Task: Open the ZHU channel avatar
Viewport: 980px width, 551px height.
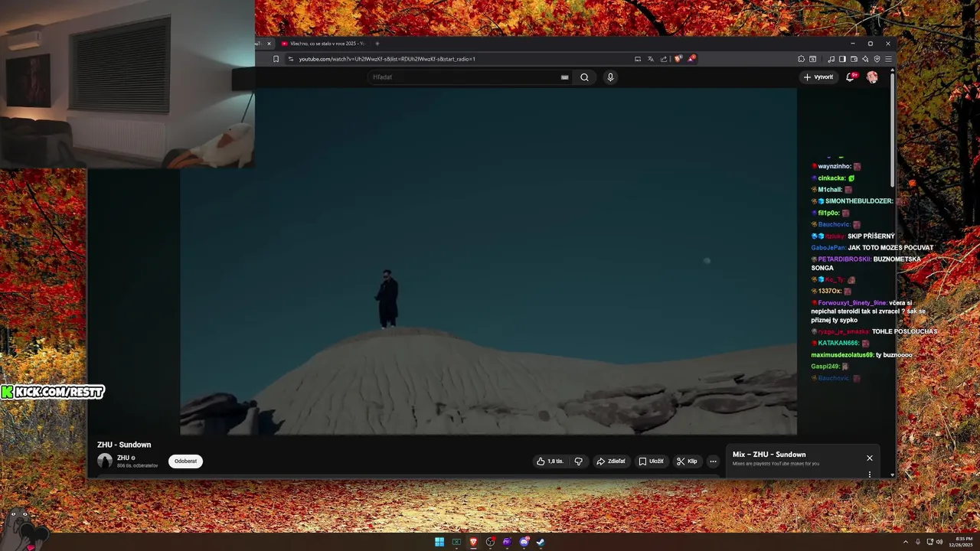Action: click(105, 461)
